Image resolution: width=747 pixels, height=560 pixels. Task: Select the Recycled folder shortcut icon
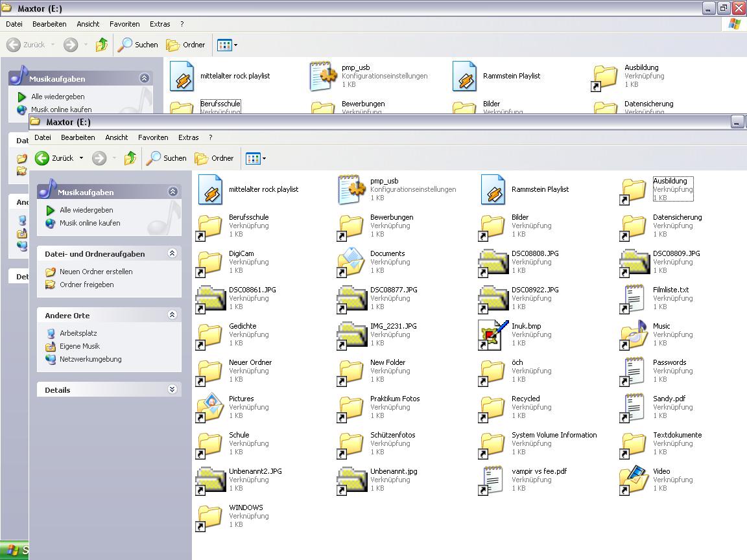[x=492, y=410]
